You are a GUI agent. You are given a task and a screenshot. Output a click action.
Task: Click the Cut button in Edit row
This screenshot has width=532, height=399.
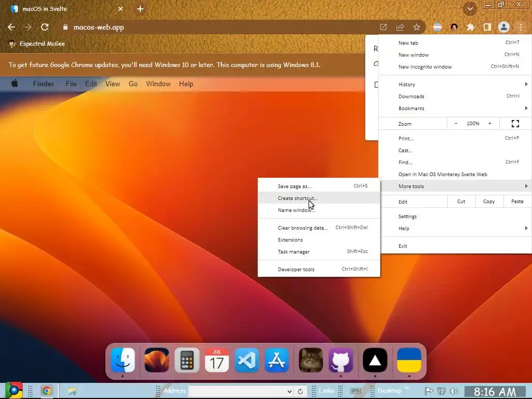(461, 201)
